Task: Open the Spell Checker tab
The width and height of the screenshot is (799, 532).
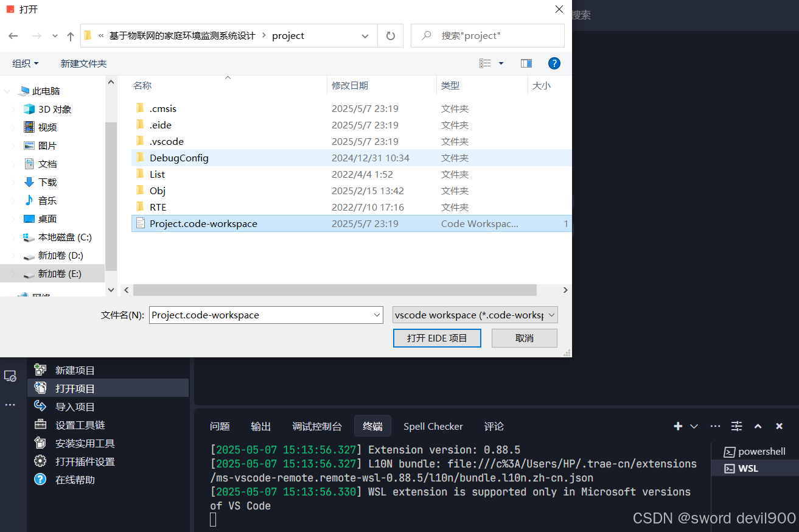Action: 433,426
